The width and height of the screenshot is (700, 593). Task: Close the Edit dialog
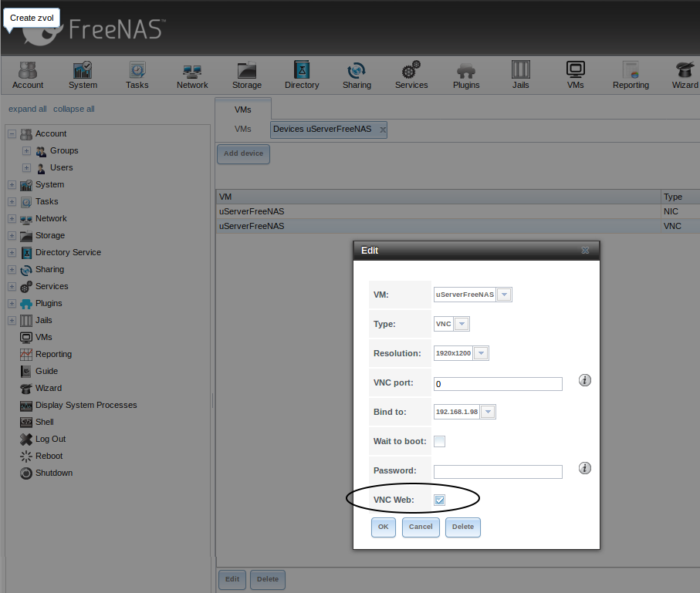(585, 251)
